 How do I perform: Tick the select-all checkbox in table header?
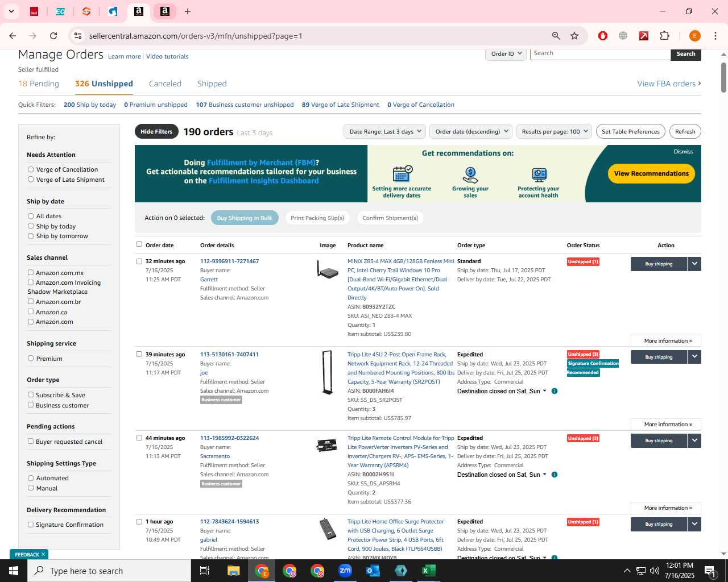pos(139,244)
